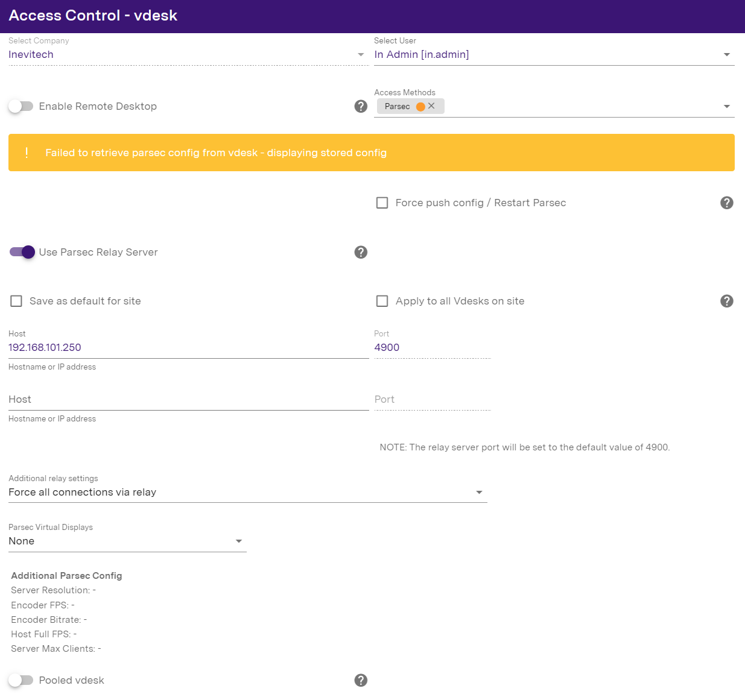Turn off Use Parsec Relay Server
Viewport: 745px width, 700px height.
pos(22,252)
